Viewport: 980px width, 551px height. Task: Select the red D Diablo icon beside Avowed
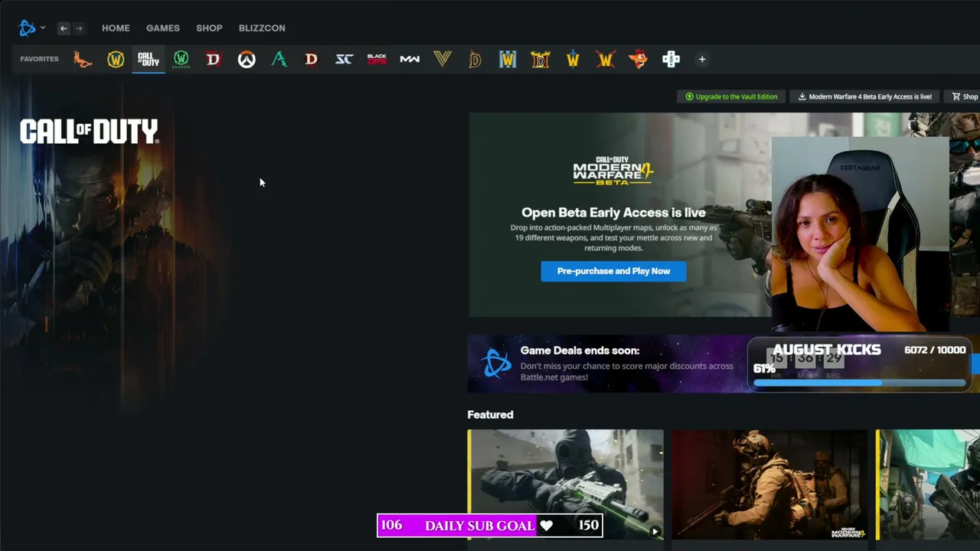(311, 59)
